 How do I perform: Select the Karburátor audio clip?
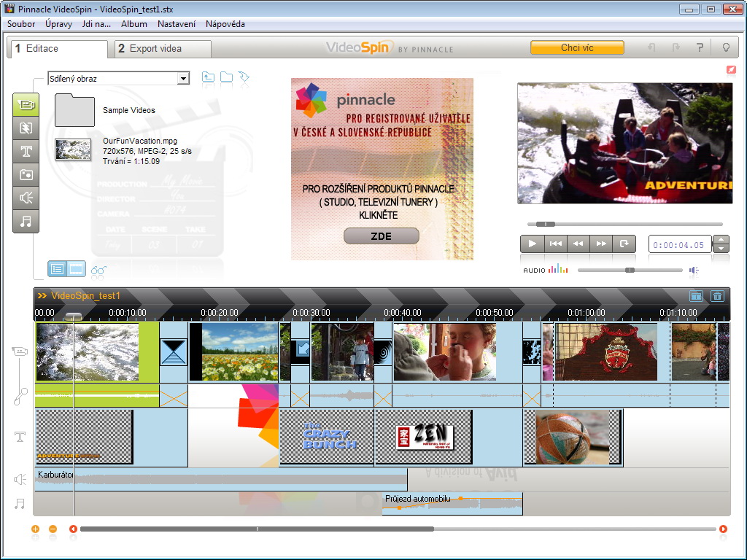point(221,480)
